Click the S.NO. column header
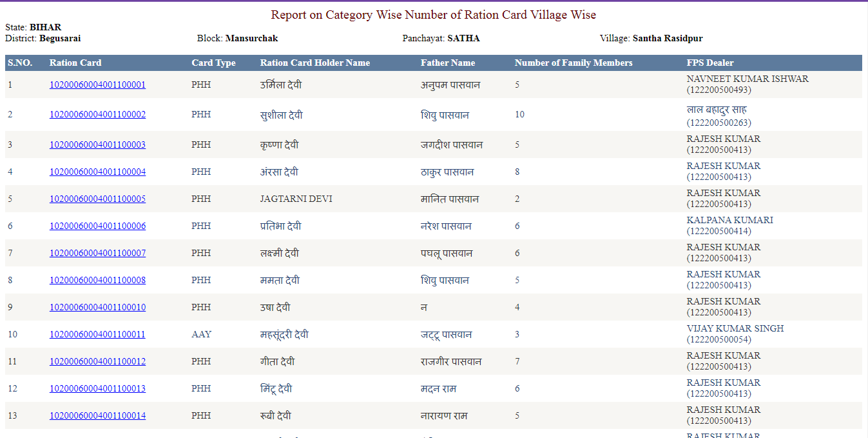Viewport: 868px width, 438px height. [20, 63]
